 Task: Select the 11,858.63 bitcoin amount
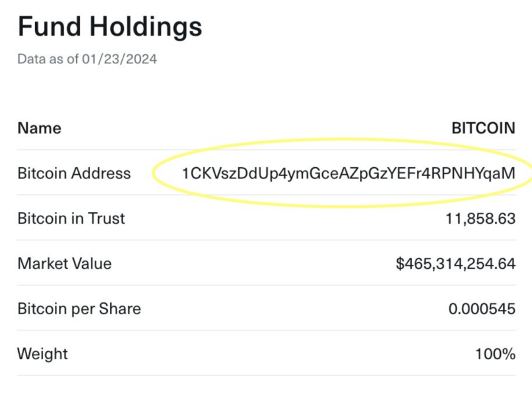[481, 218]
